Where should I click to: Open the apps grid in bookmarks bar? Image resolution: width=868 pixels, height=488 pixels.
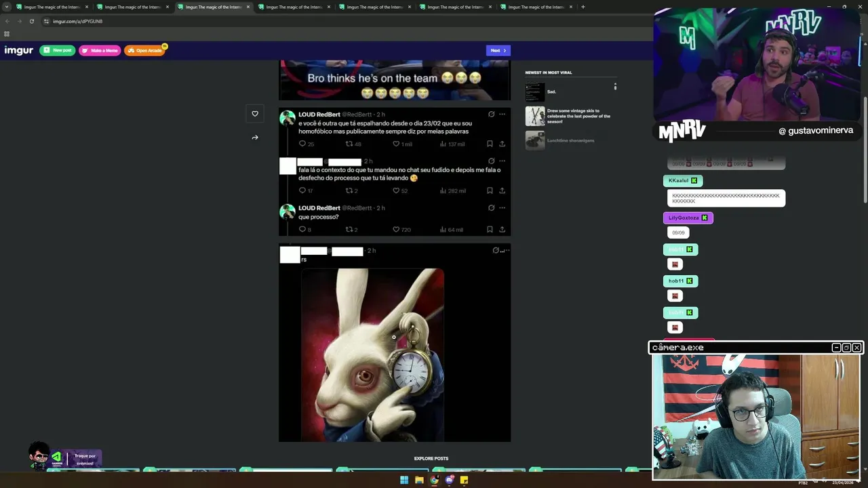click(x=7, y=34)
